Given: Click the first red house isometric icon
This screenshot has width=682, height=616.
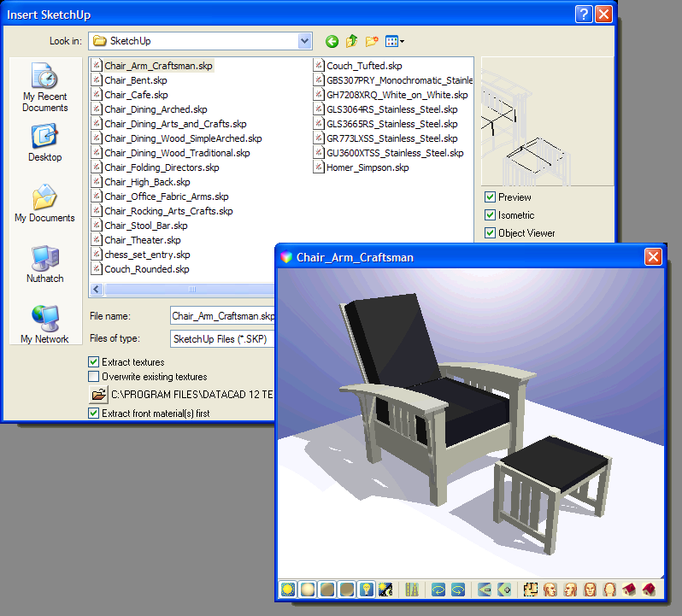Looking at the screenshot, I should coord(629,590).
